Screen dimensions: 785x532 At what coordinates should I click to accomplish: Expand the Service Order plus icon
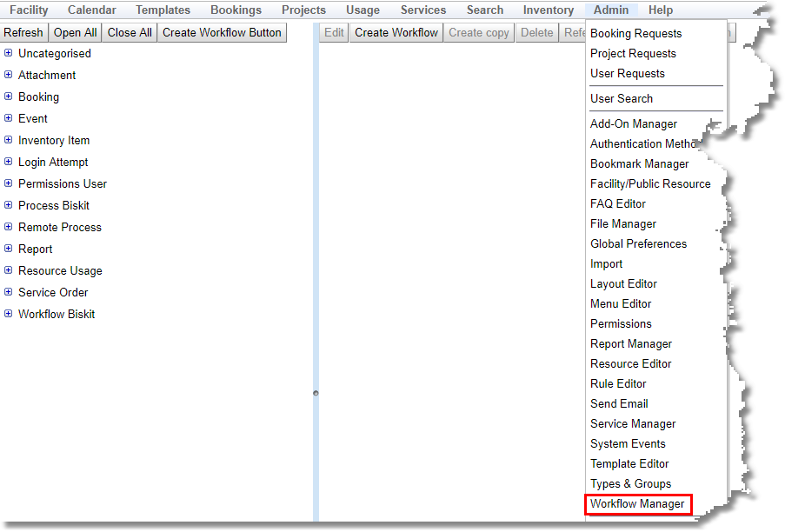click(9, 292)
